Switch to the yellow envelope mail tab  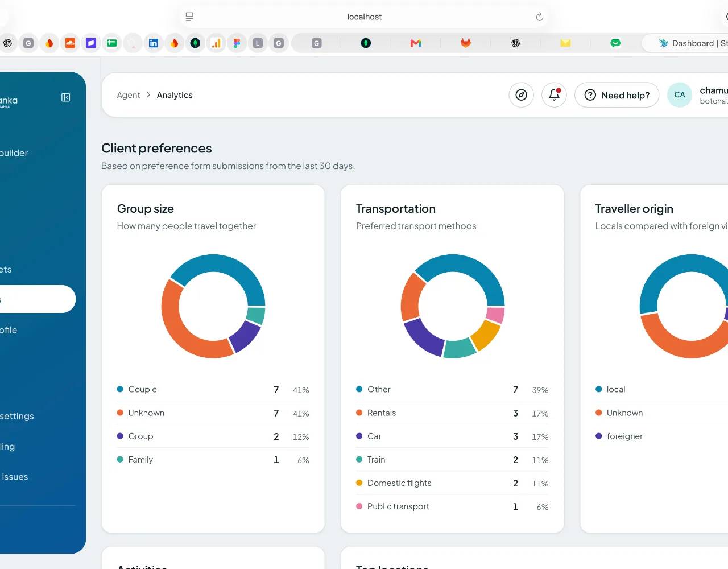pos(565,43)
